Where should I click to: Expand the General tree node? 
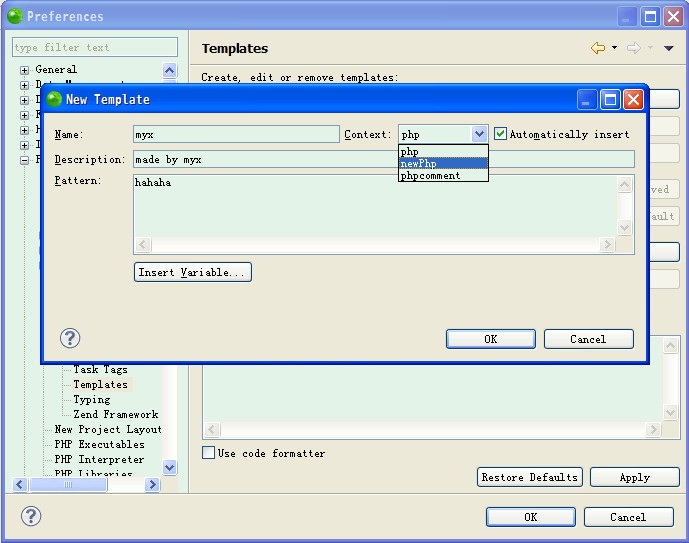[24, 70]
